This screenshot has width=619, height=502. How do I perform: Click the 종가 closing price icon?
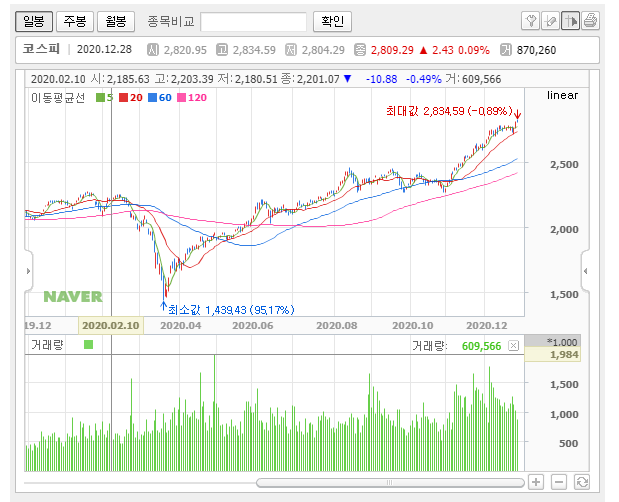pyautogui.click(x=360, y=50)
